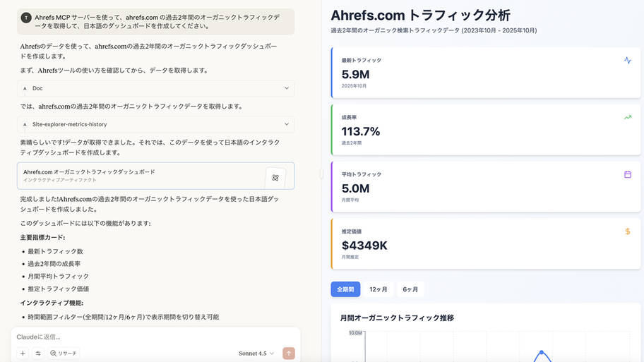Image resolution: width=644 pixels, height=362 pixels.
Task: Open the Sonnet 4.5 model selector
Action: click(x=256, y=353)
